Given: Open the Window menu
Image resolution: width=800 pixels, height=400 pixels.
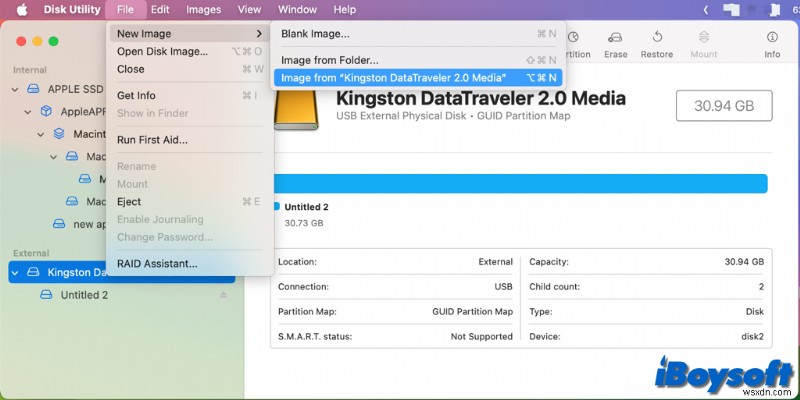Looking at the screenshot, I should pos(297,10).
